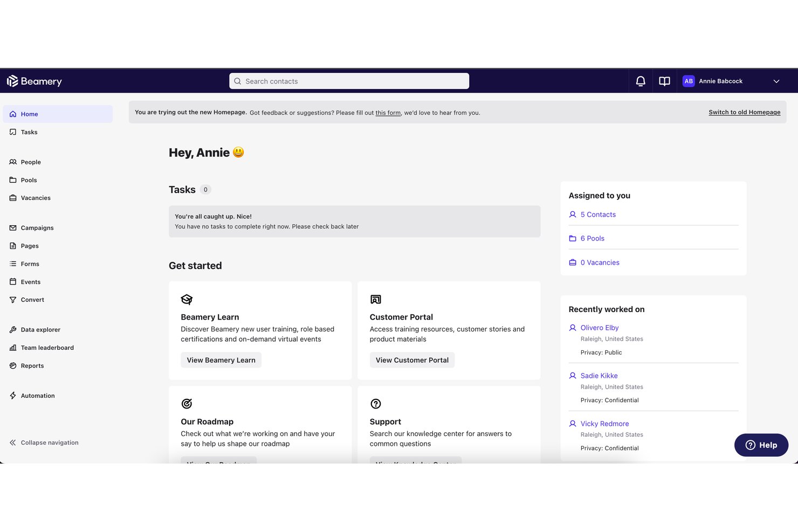Click 'Privacy: Public' under Olivero Elby
Screen dimensions: 798x532
601,353
